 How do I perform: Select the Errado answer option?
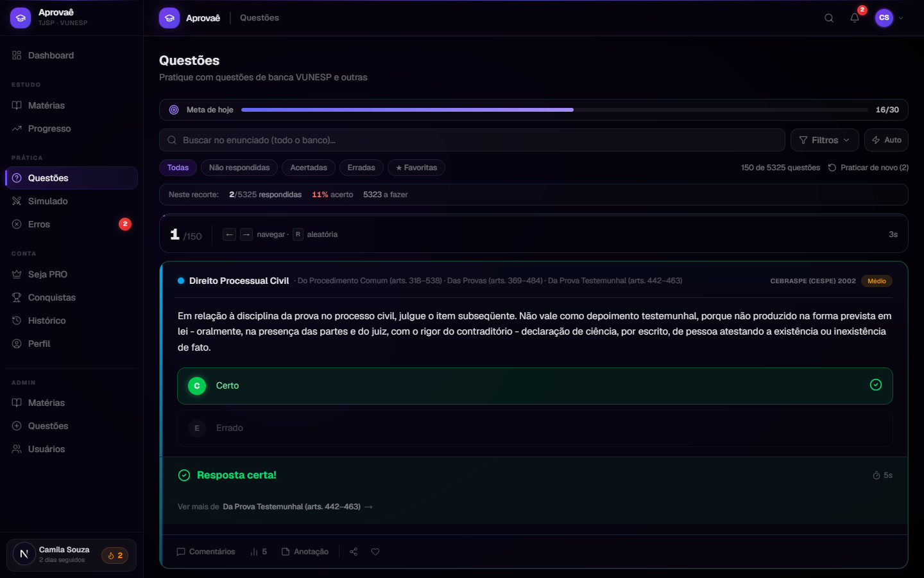point(535,428)
